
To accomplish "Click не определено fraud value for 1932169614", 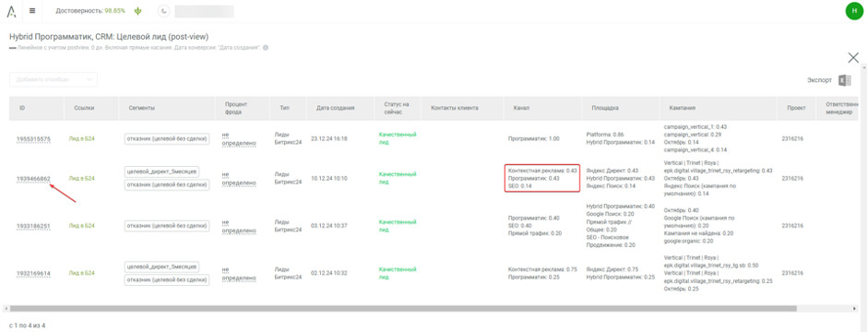I will pyautogui.click(x=239, y=273).
